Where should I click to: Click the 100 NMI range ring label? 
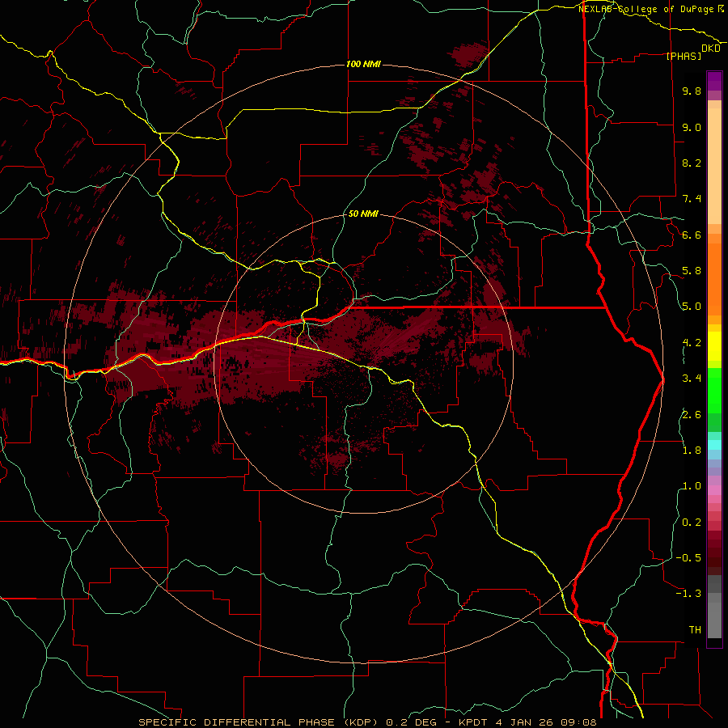[x=363, y=64]
